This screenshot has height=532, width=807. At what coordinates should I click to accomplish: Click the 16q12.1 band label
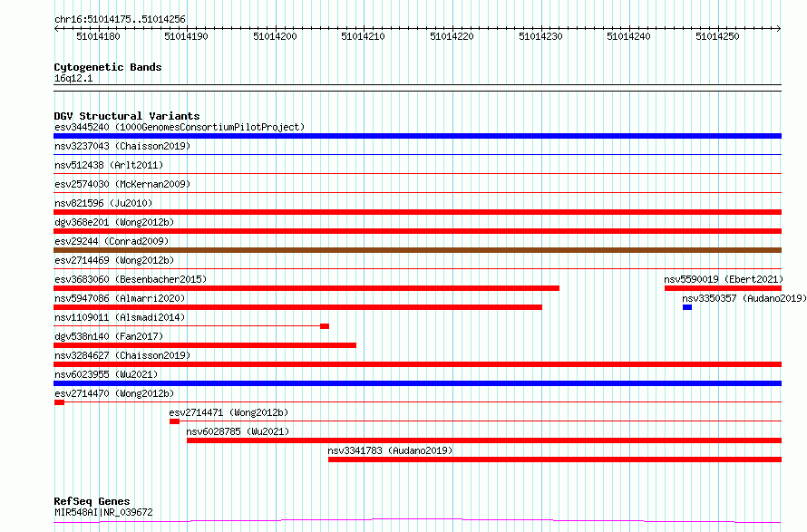(73, 78)
